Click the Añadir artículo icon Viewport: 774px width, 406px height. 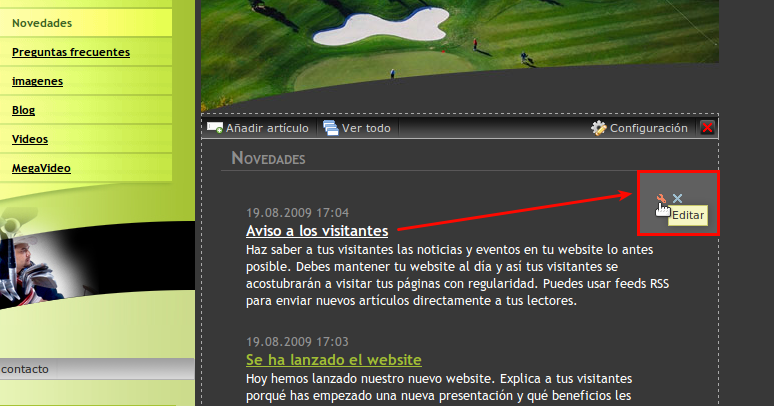coord(215,128)
